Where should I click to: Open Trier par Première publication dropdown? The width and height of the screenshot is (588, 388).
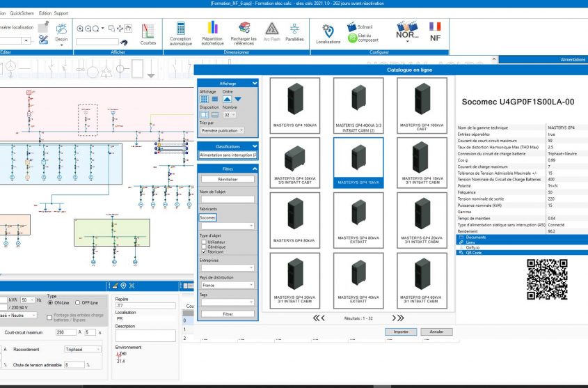click(x=223, y=130)
